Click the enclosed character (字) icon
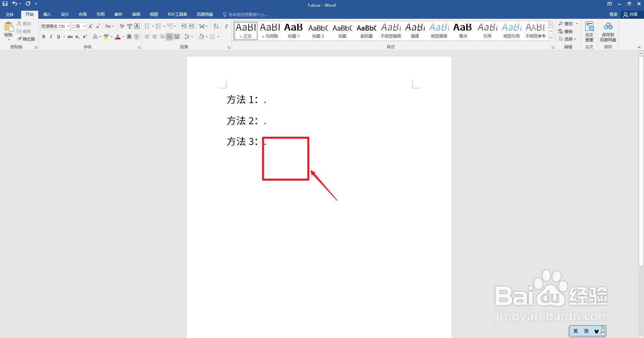Screen dimensions: 644x338 tap(137, 37)
